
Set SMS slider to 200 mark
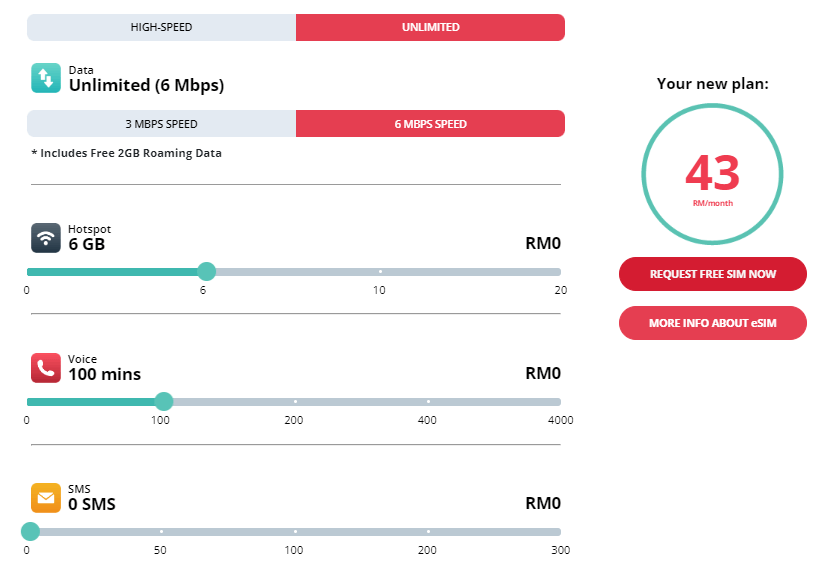428,531
